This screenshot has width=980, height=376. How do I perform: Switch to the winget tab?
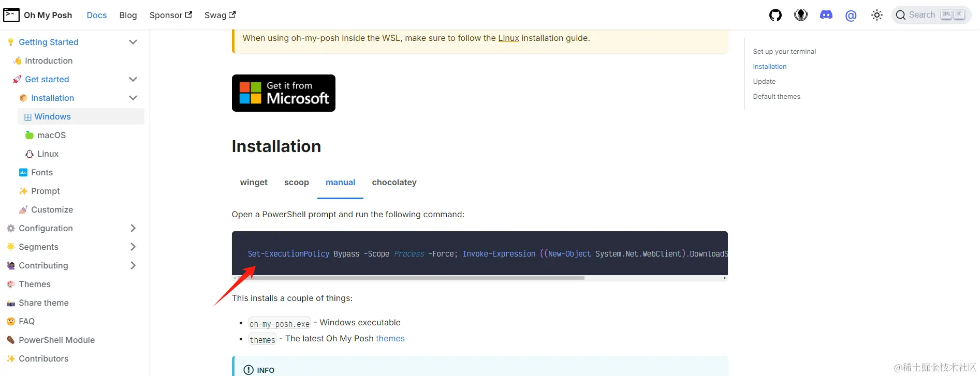(x=254, y=183)
